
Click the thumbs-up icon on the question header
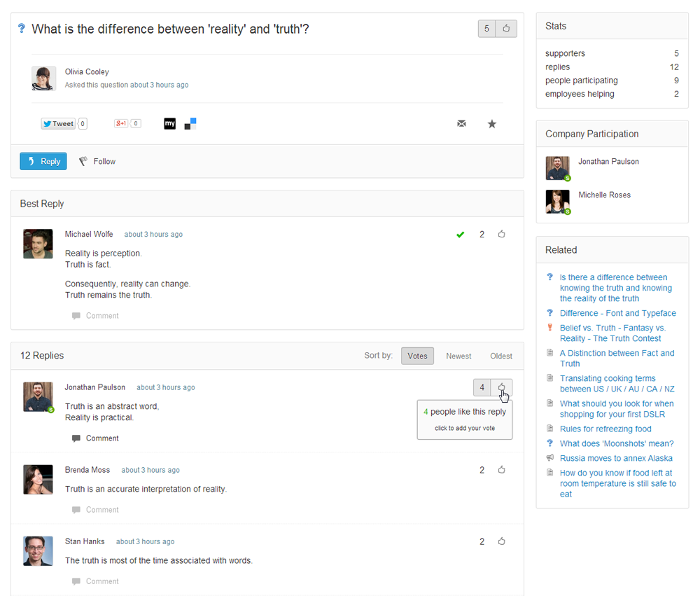(x=507, y=29)
